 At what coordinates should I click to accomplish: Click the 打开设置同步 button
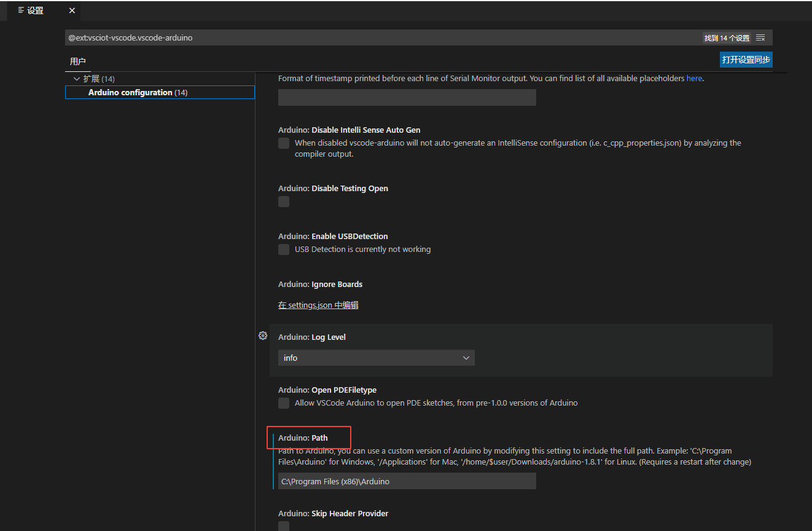(x=746, y=60)
